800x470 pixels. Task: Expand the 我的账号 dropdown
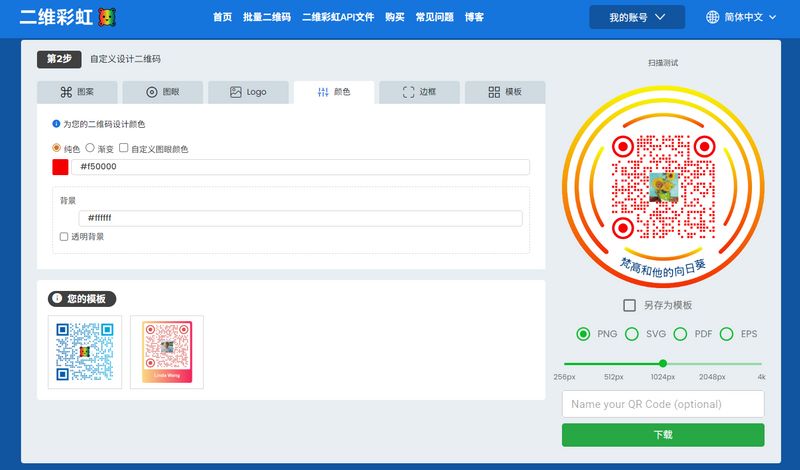637,17
